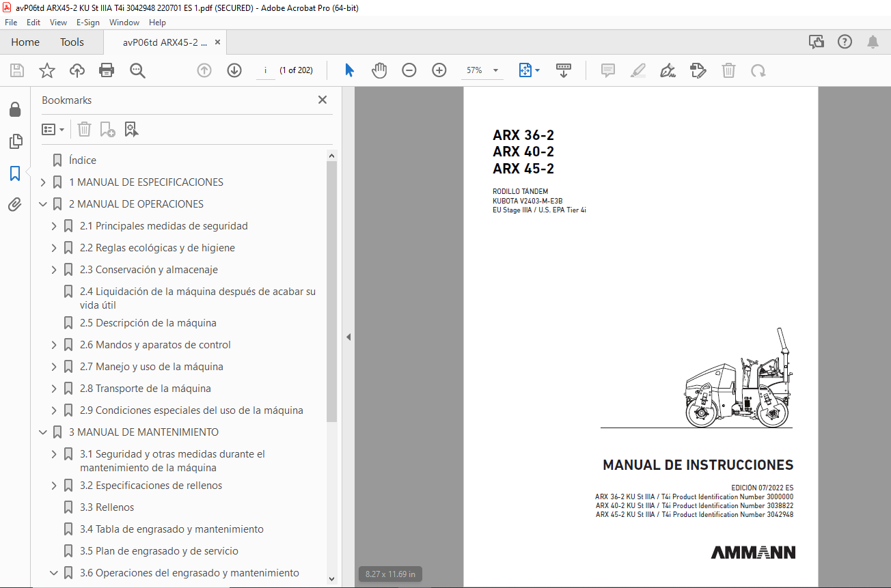This screenshot has width=891, height=588.
Task: Choose the Selection arrow tool
Action: (x=349, y=70)
